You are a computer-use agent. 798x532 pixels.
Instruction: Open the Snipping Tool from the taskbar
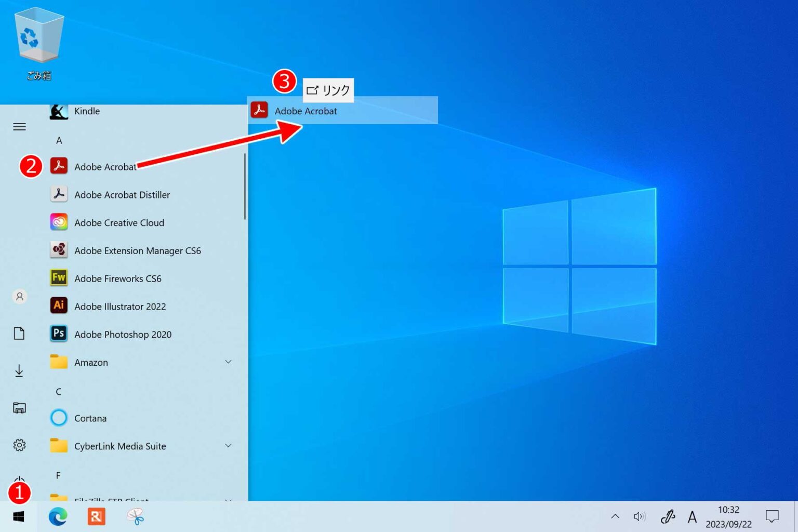tap(135, 516)
